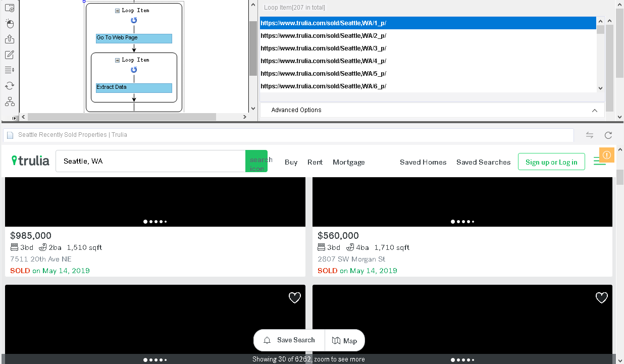Favorite the lower-left listing with heart icon
Screen dimensions: 624x364
click(x=295, y=298)
